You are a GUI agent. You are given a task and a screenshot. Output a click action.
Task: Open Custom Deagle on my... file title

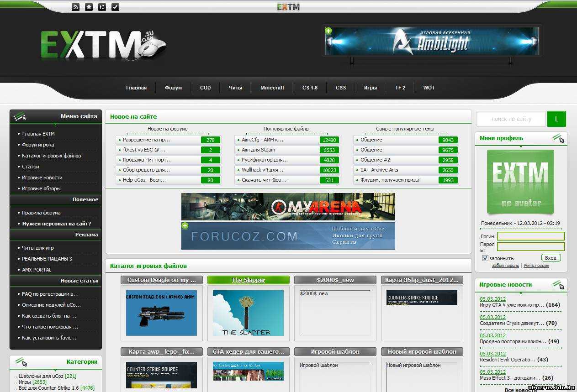tap(161, 280)
